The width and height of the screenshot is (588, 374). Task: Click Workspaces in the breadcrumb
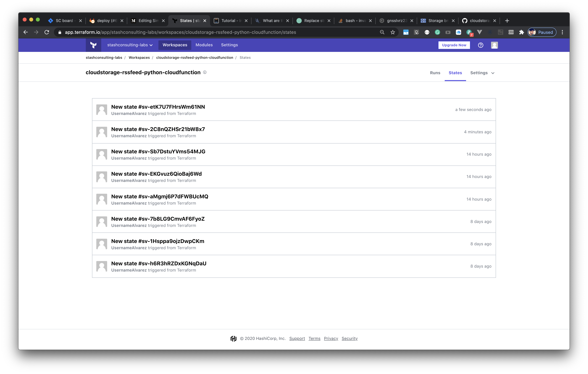coord(139,58)
